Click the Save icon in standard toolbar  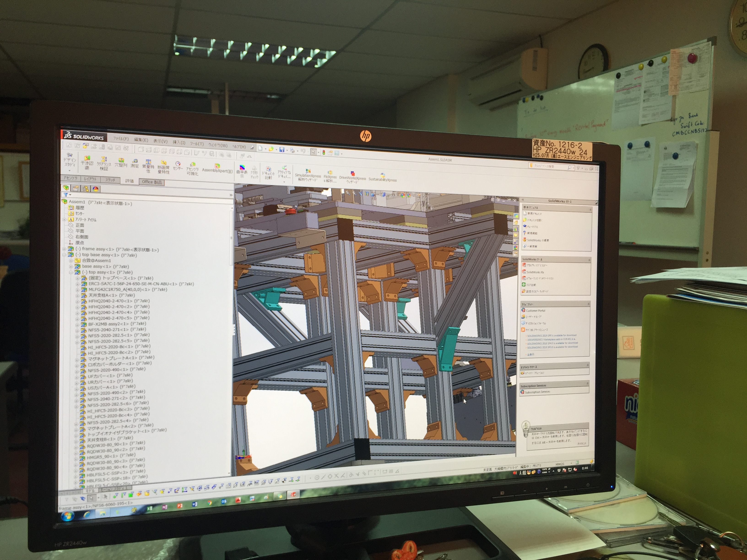pos(282,150)
